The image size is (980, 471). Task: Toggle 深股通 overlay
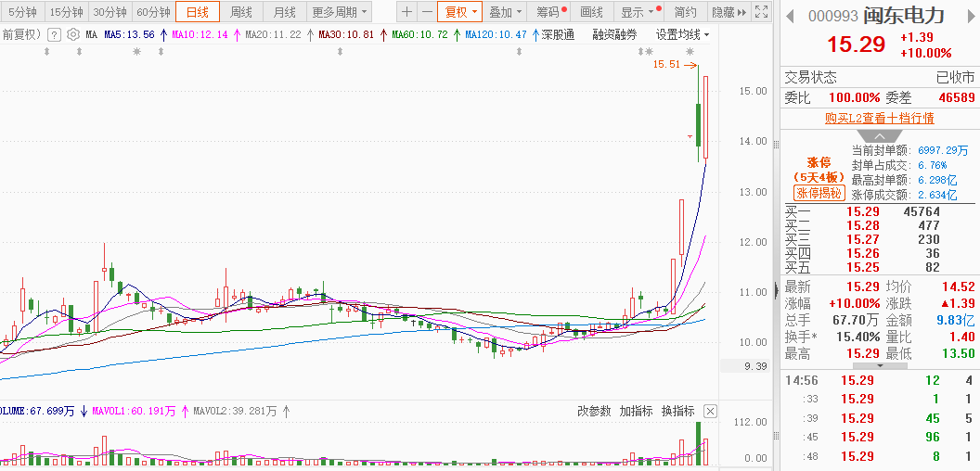(x=558, y=35)
